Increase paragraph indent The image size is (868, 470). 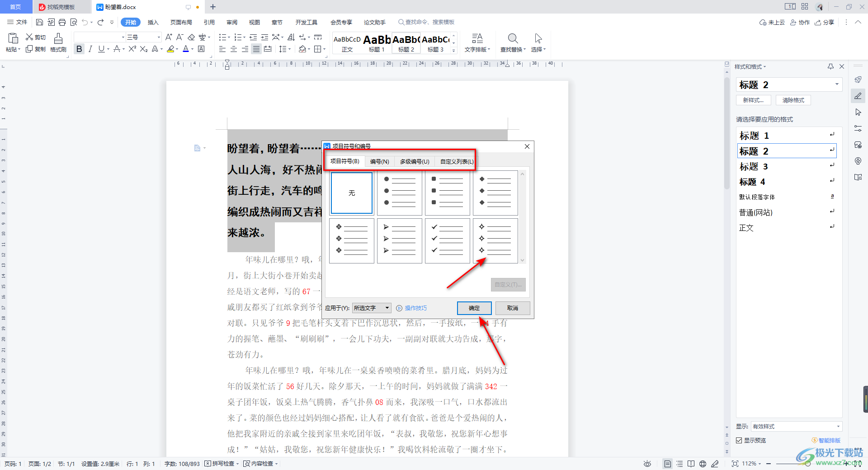coord(264,37)
